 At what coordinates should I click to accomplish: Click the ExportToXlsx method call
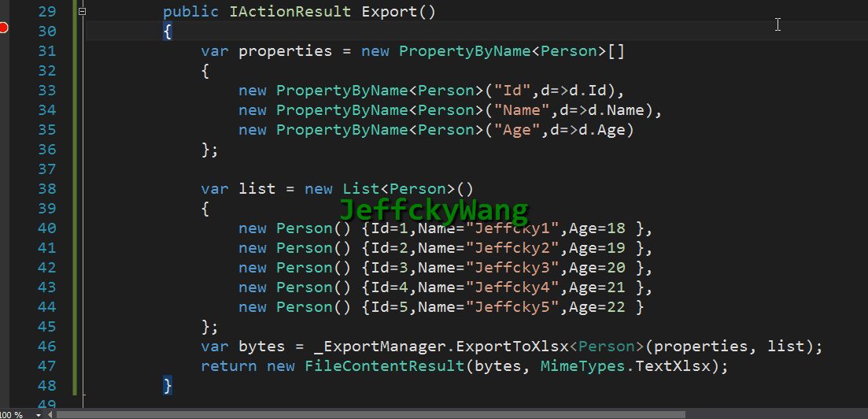[512, 347]
